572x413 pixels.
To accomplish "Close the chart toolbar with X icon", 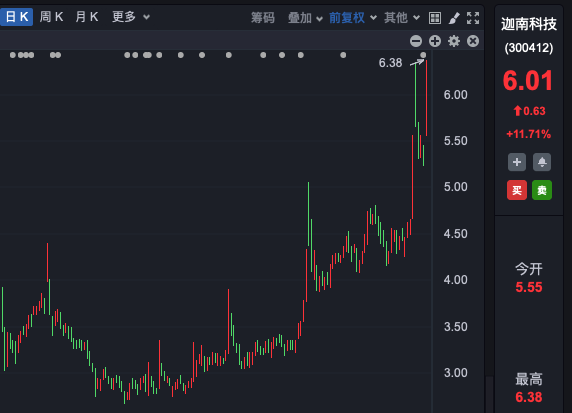I will (473, 41).
